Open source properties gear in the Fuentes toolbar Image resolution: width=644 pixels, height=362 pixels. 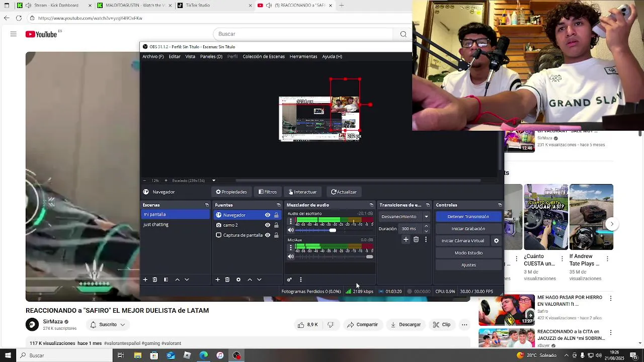coord(238,280)
